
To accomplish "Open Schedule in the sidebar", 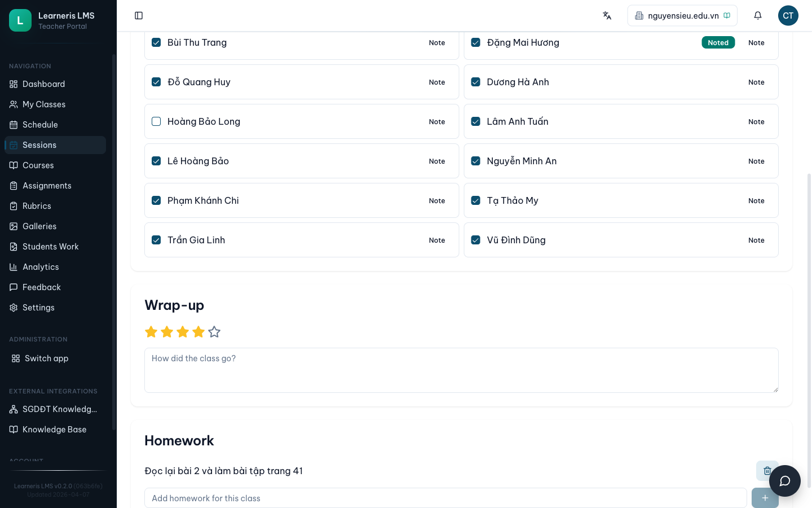I will tap(55, 125).
